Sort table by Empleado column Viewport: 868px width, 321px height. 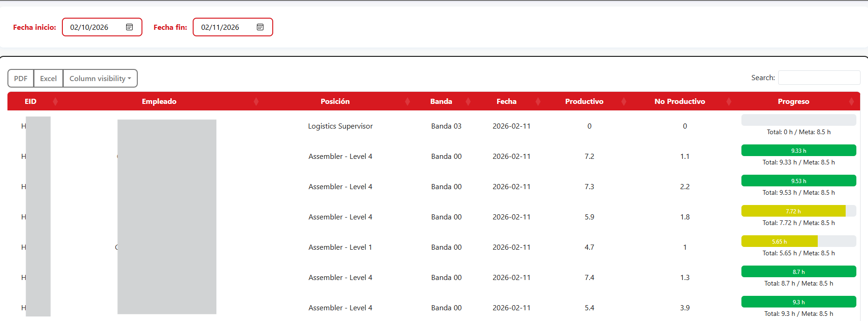[x=159, y=101]
